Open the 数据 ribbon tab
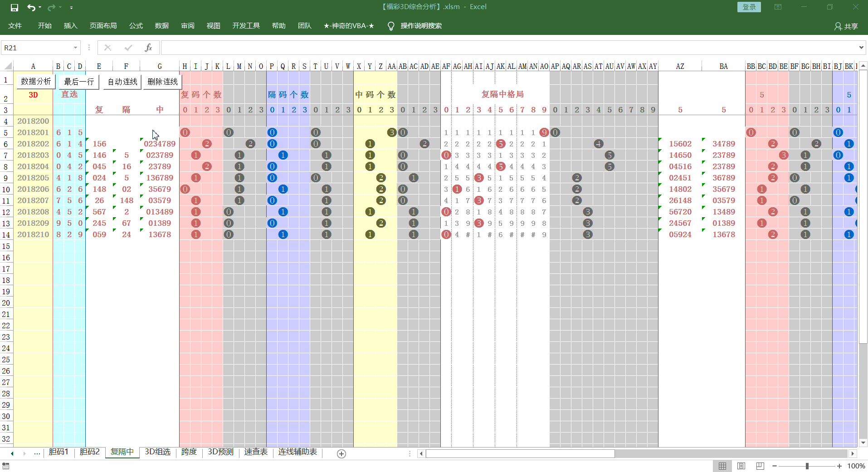 click(161, 26)
